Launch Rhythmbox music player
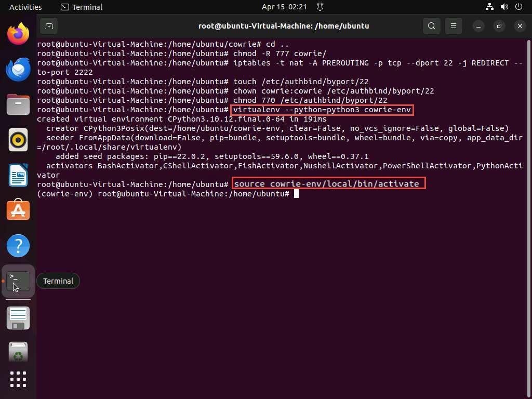This screenshot has width=532, height=399. point(18,140)
